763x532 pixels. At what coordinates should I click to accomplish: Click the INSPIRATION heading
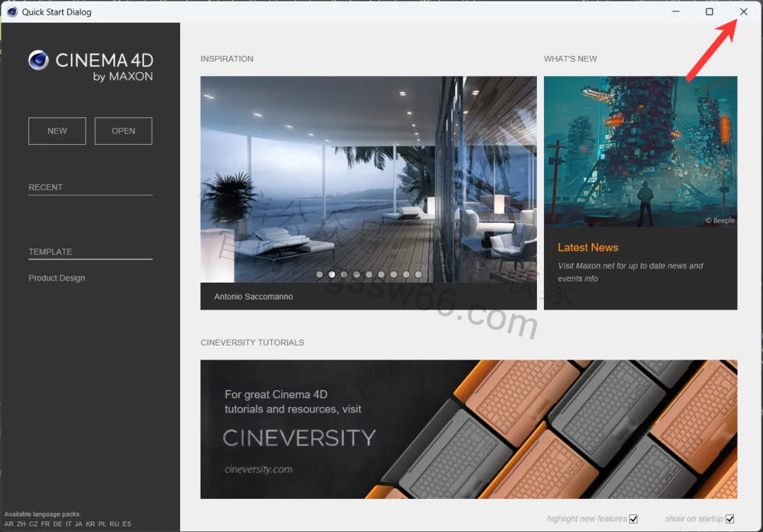point(227,59)
